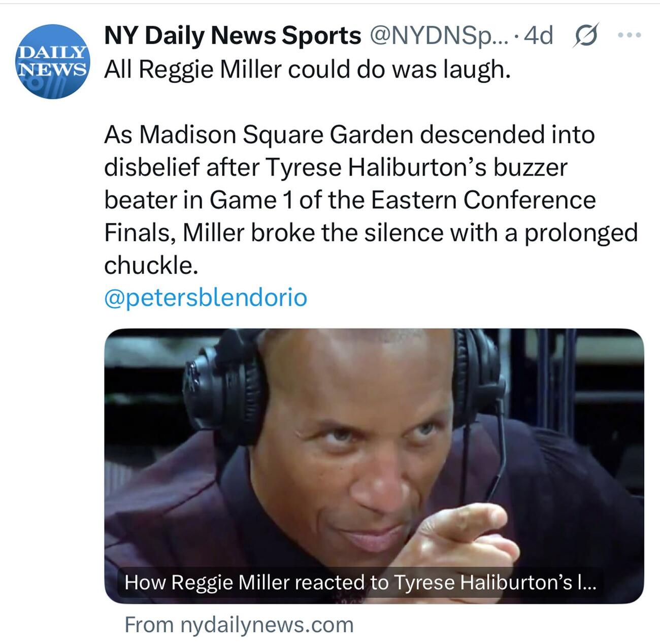This screenshot has width=660, height=644.
Task: Click the Reggie Miller article preview image
Action: 374,447
